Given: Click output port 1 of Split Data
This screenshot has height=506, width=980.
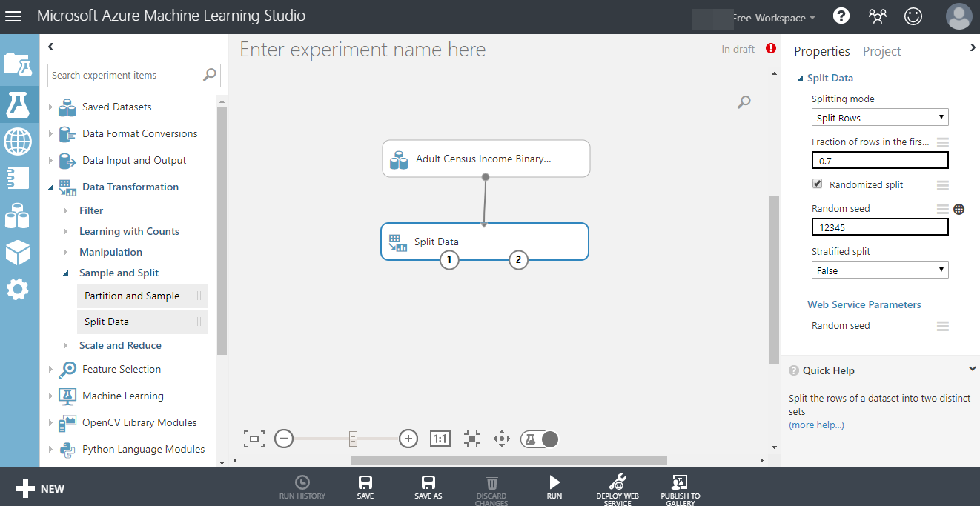Looking at the screenshot, I should (448, 259).
